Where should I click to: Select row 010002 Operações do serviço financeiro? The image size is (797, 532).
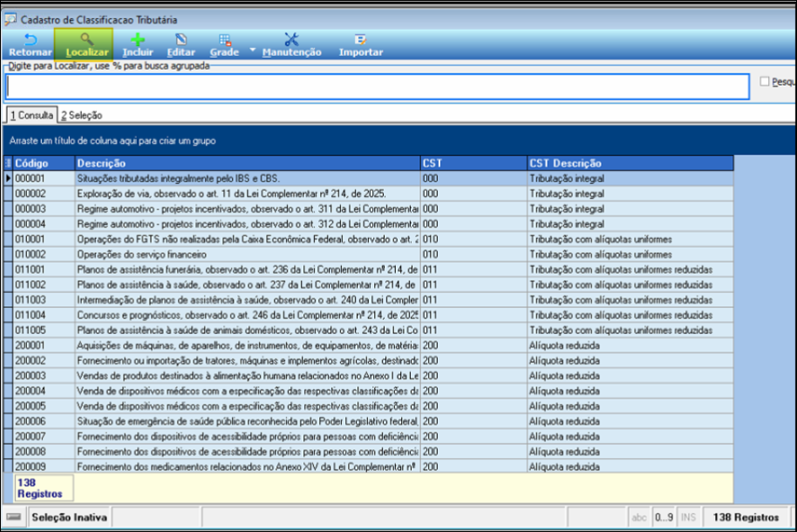(246, 255)
